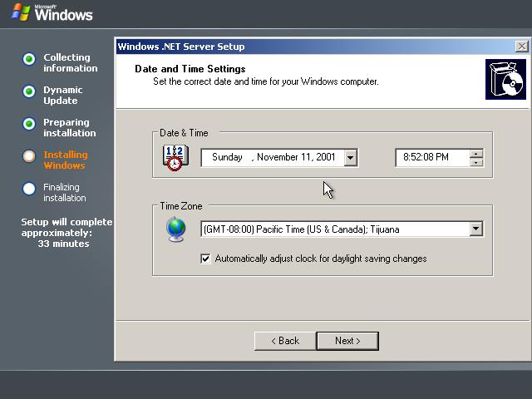The height and width of the screenshot is (399, 532).
Task: Click the globe time zone icon
Action: coord(176,229)
